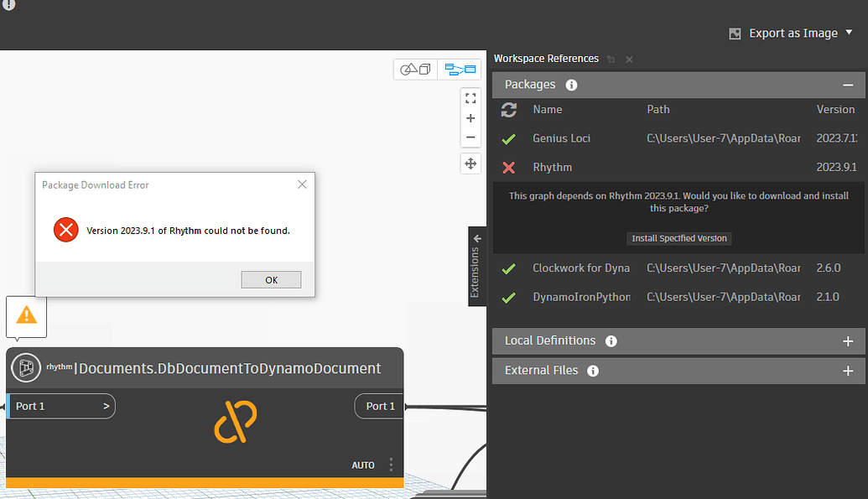868x499 pixels.
Task: Click the zoom out icon on canvas
Action: tap(470, 137)
